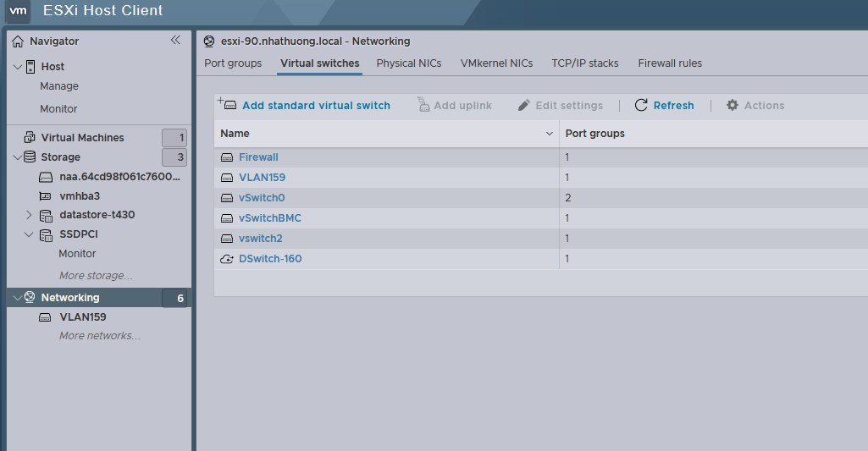Open the vSwitchBMC virtual switch link
Image resolution: width=868 pixels, height=451 pixels.
click(x=270, y=218)
